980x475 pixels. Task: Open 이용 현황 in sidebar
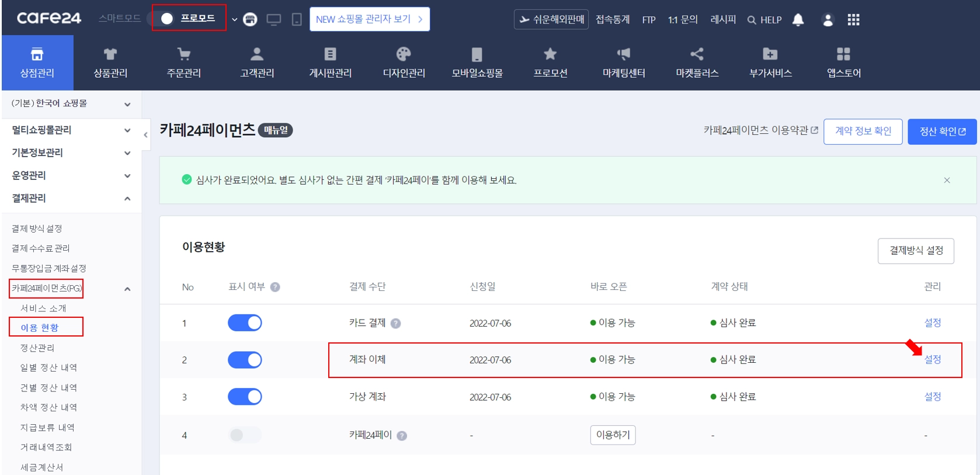pyautogui.click(x=40, y=328)
